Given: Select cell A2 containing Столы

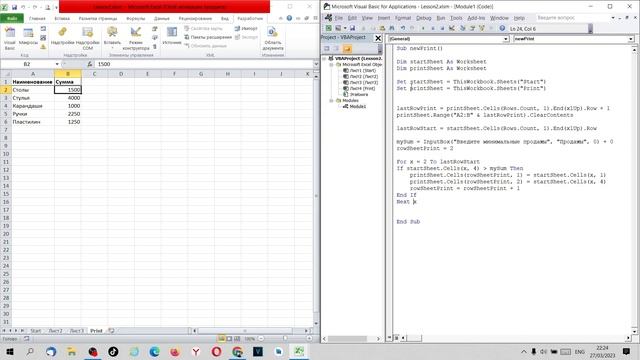Looking at the screenshot, I should click(33, 90).
